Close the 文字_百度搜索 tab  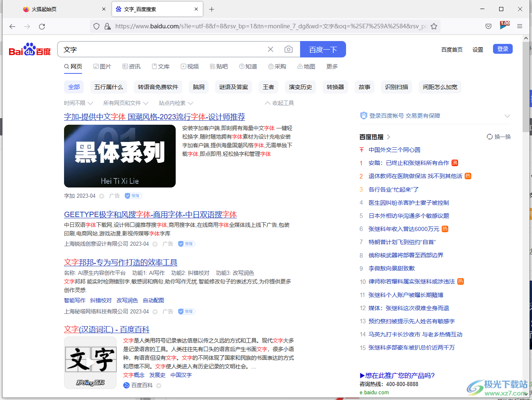click(x=196, y=9)
